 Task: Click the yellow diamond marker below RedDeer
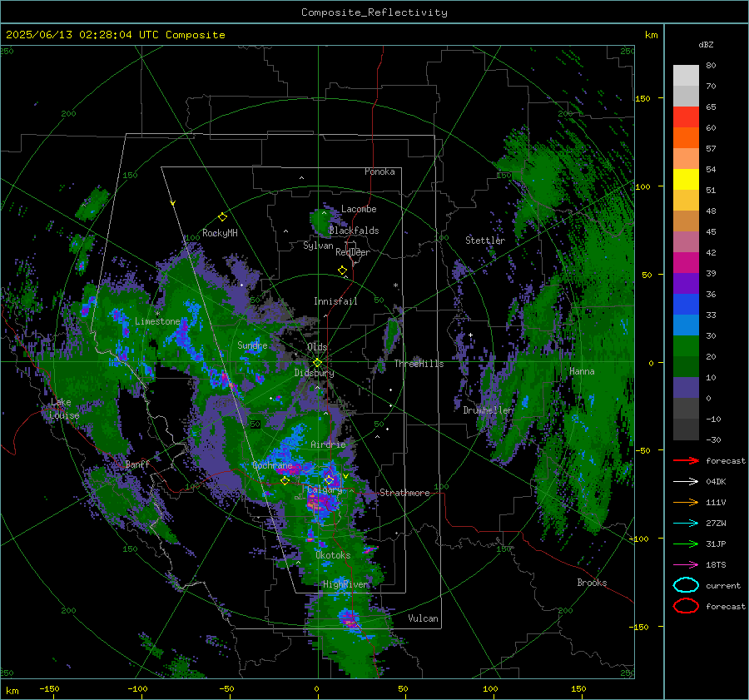[x=342, y=271]
